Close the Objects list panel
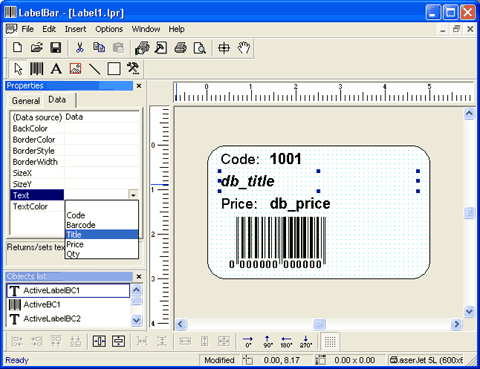The height and width of the screenshot is (369, 480). click(x=139, y=276)
